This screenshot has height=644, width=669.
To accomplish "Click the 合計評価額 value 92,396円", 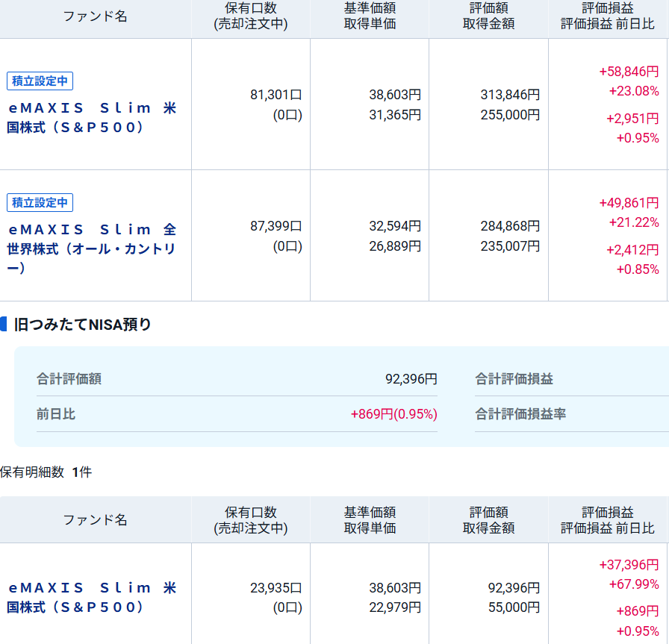I will tap(411, 379).
